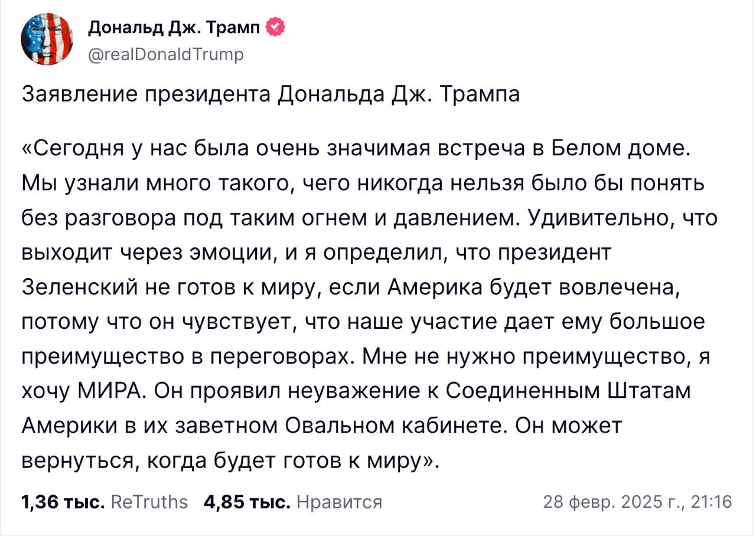Click the Trump profile avatar image
This screenshot has height=536, width=756.
47,39
